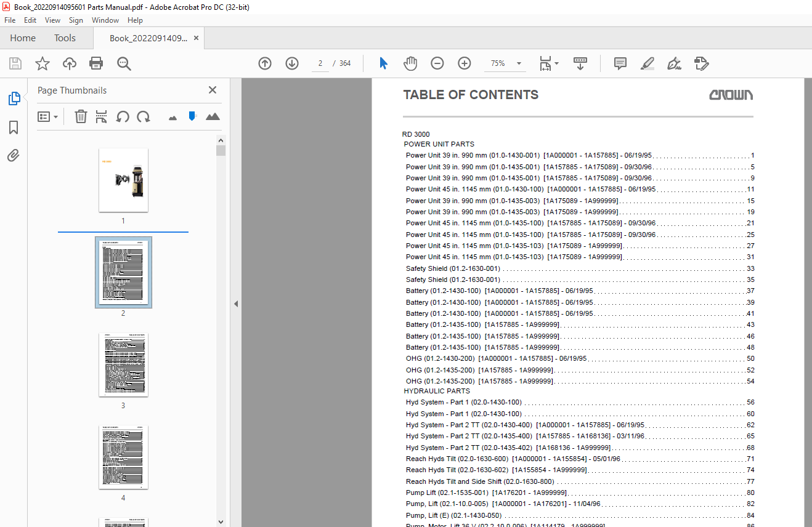Viewport: 812px width, 527px height.
Task: Open the Window menu
Action: click(105, 20)
